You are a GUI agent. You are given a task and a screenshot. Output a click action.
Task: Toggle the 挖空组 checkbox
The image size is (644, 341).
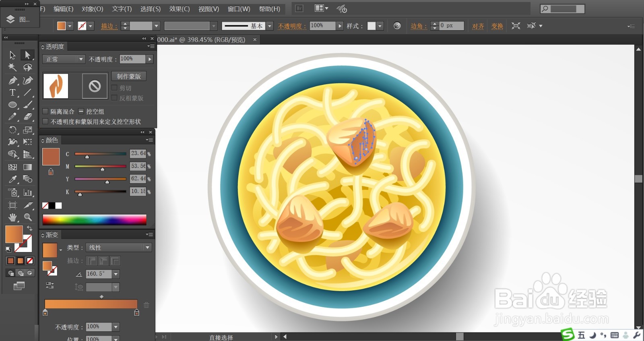coord(81,111)
